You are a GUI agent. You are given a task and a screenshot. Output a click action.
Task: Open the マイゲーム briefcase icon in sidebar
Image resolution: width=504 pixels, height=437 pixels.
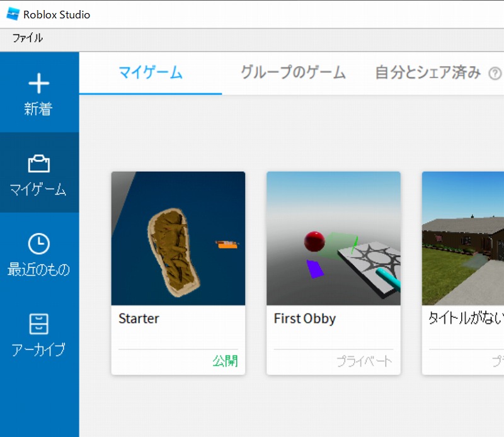(x=39, y=164)
